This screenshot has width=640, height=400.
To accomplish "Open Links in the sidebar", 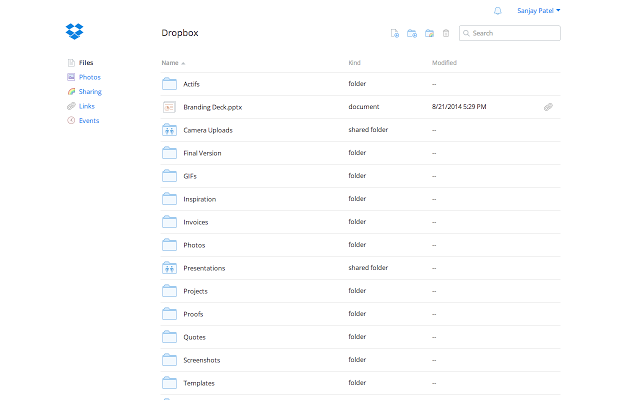I will (87, 106).
